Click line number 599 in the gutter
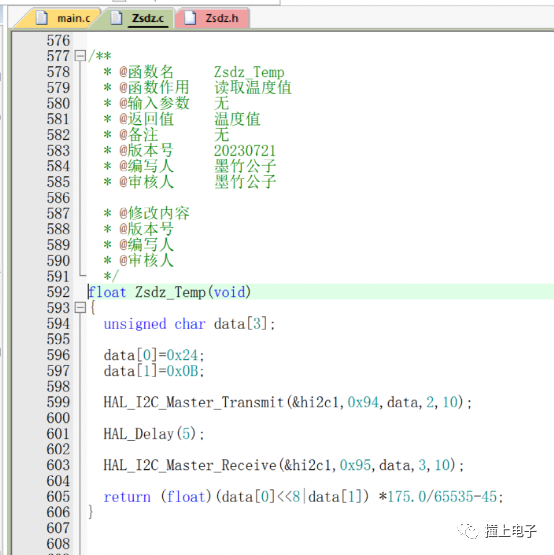Screen dimensions: 554x555 (x=58, y=402)
